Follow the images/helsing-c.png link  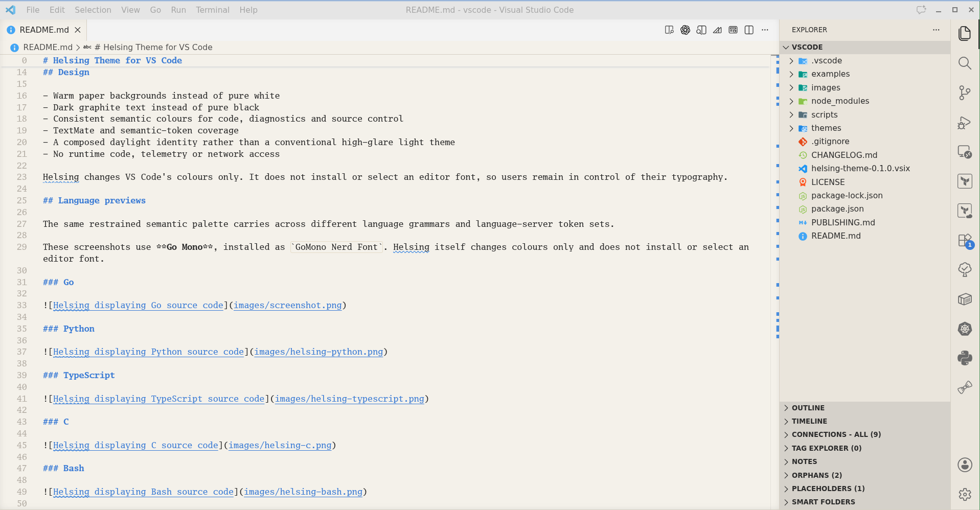click(280, 445)
